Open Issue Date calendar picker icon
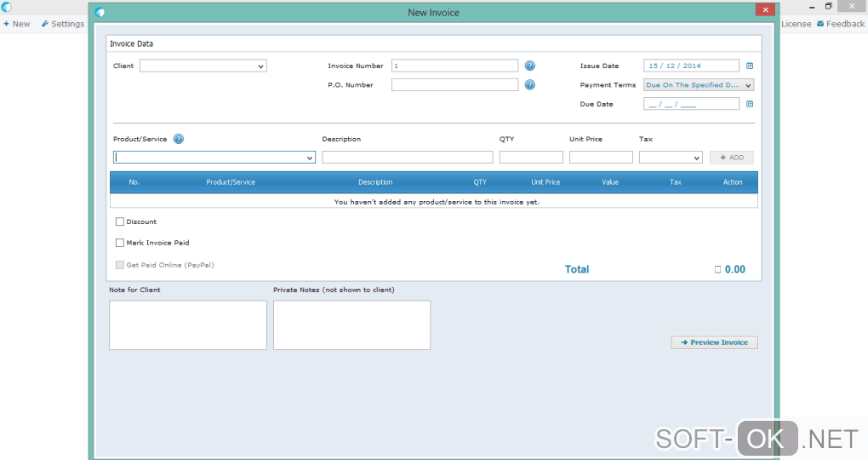 pyautogui.click(x=750, y=66)
